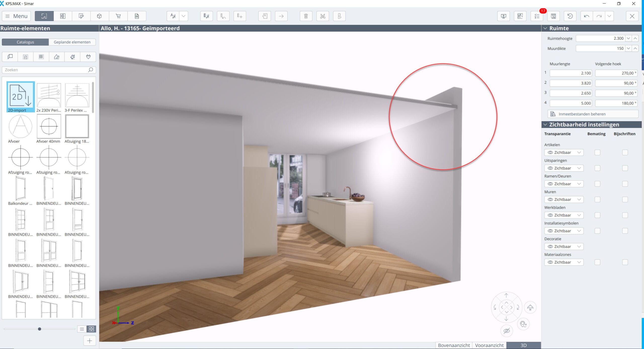Screen dimensions: 644x349
Task: Collapse the Zichtbaarheid instellingen section
Action: [x=545, y=125]
